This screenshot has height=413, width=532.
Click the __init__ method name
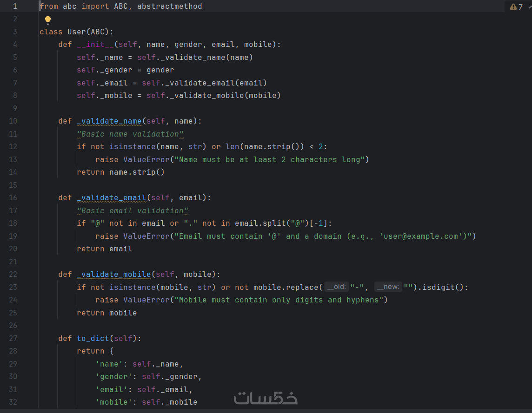pos(95,45)
